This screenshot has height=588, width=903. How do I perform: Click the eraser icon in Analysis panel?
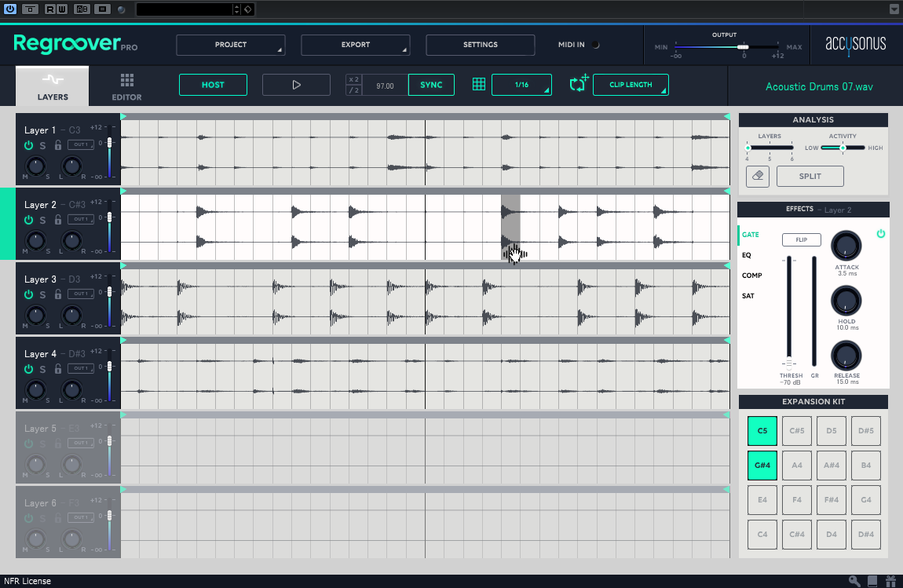pyautogui.click(x=757, y=176)
